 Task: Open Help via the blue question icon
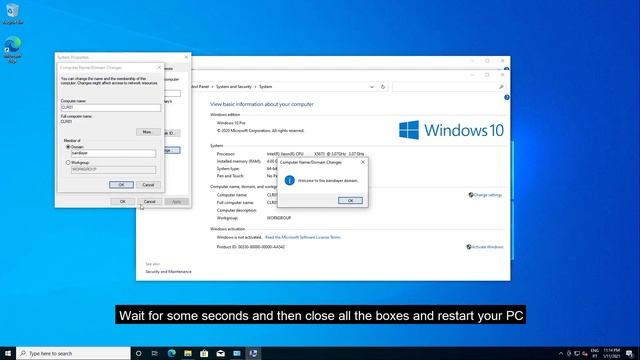coord(507,98)
